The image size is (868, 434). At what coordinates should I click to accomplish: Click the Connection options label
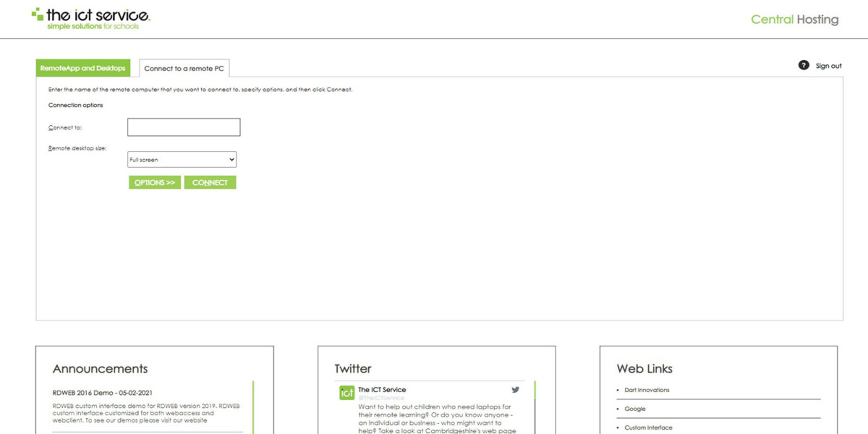tap(76, 106)
